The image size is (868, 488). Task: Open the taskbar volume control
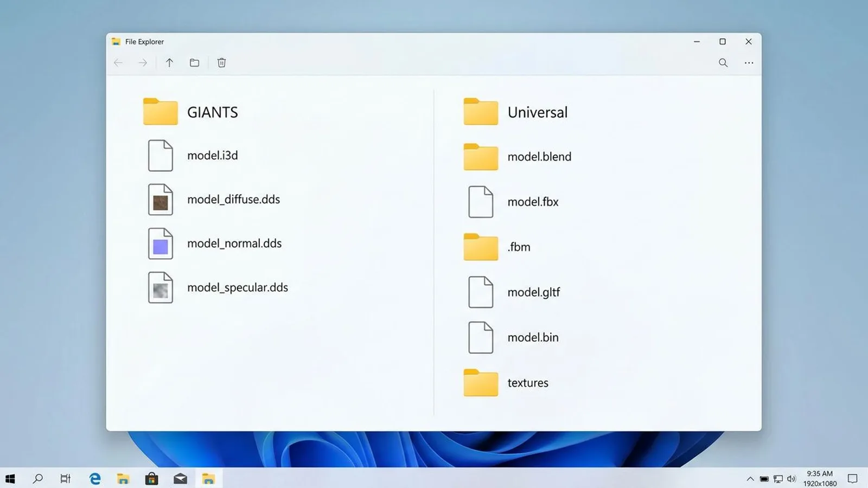(x=792, y=479)
